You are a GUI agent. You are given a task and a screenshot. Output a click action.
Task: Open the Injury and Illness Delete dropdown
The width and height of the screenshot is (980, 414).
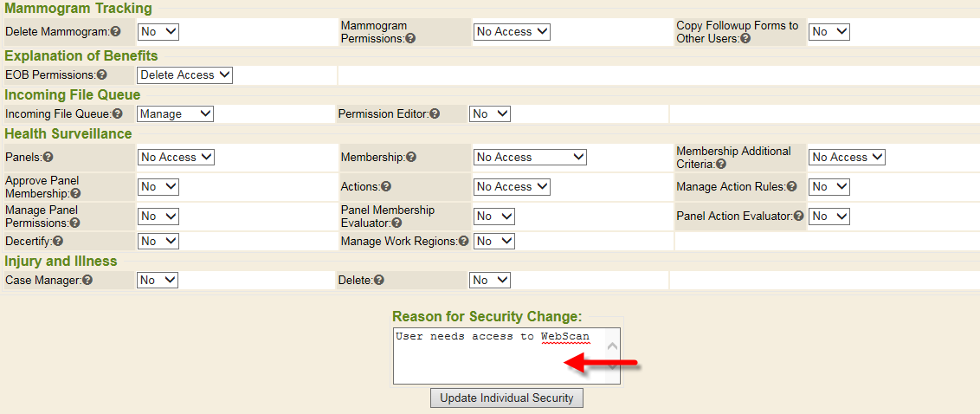click(490, 280)
